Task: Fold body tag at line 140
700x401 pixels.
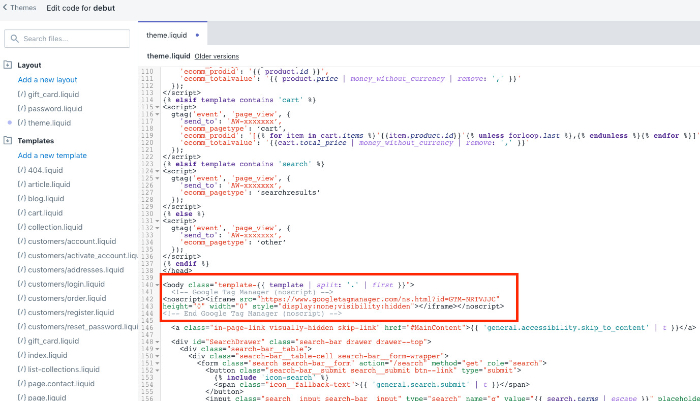Action: coord(157,285)
